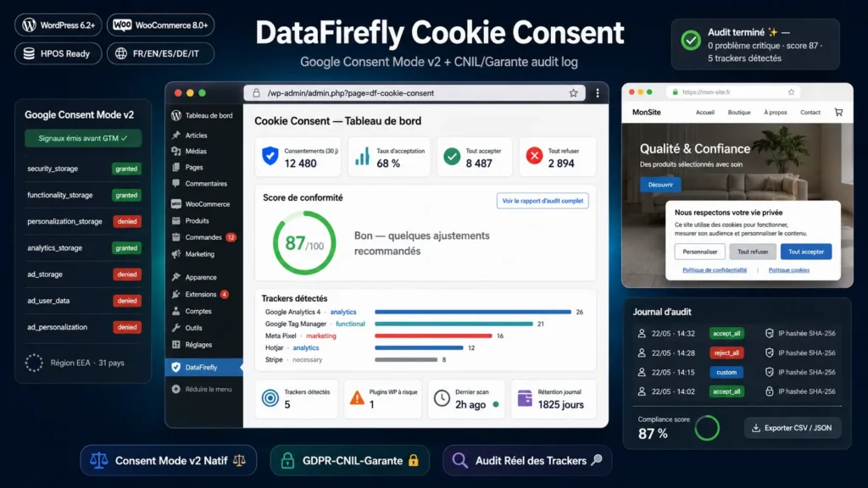Toggle the functionality_storage granted badge
This screenshot has width=868, height=488.
tap(126, 196)
